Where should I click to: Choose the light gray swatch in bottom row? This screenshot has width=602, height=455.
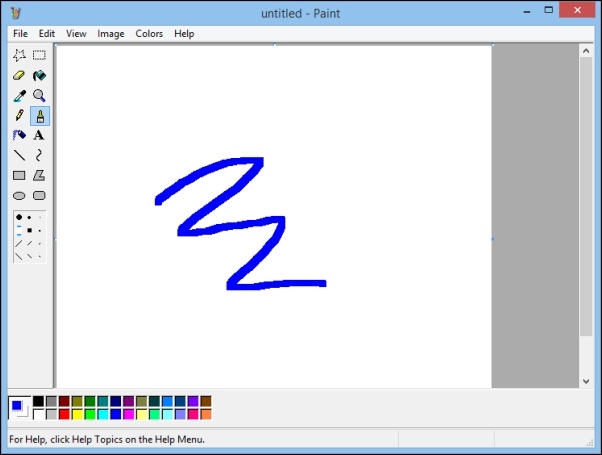click(51, 414)
